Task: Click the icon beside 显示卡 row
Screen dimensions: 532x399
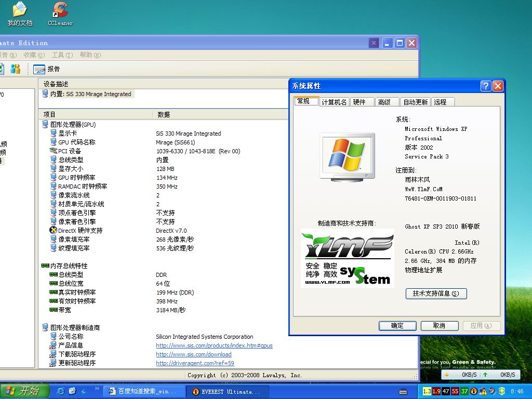Action: (54, 134)
